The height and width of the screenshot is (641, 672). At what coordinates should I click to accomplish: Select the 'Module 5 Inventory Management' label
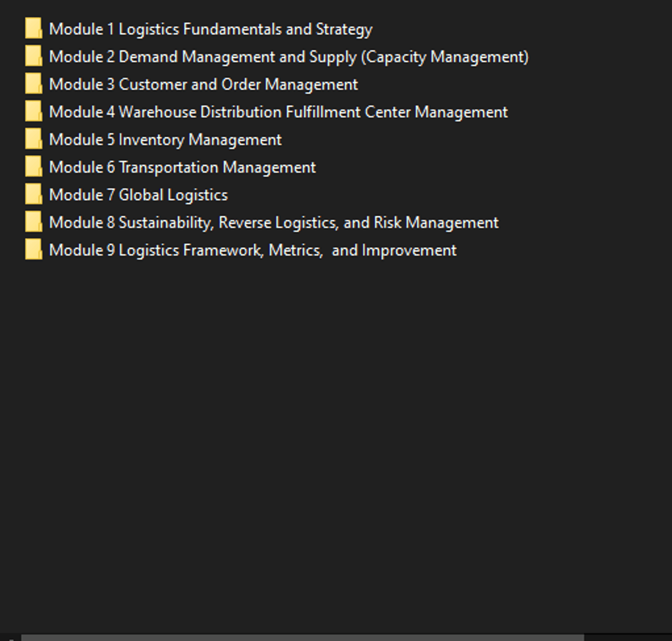click(x=165, y=140)
